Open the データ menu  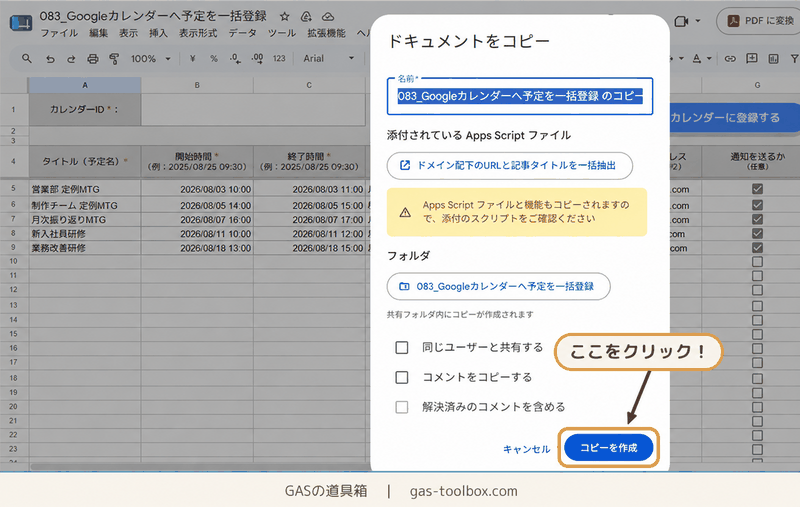click(x=242, y=33)
